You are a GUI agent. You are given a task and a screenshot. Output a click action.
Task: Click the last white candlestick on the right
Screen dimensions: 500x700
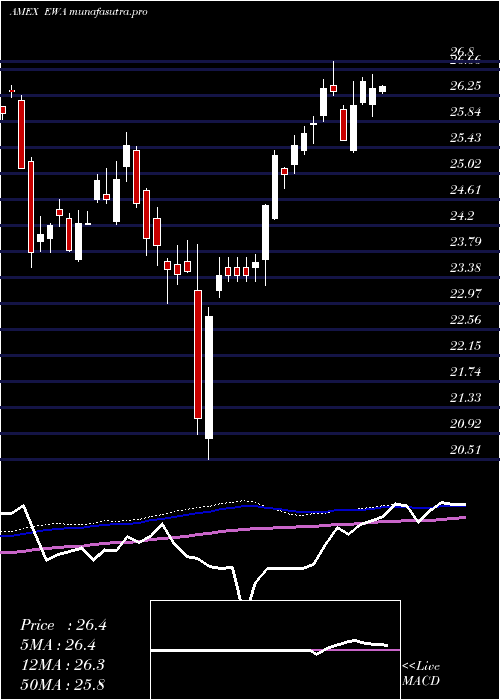tap(383, 89)
